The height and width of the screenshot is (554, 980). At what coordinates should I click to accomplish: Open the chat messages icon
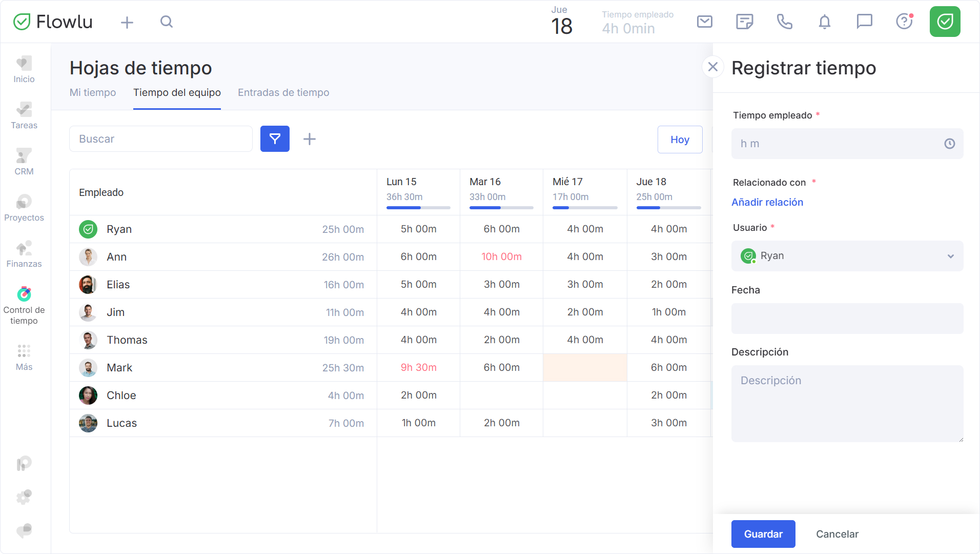click(865, 22)
